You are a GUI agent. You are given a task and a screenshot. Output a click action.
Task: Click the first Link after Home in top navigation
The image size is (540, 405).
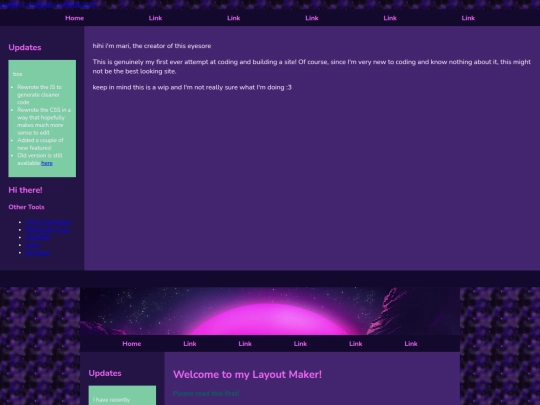155,18
